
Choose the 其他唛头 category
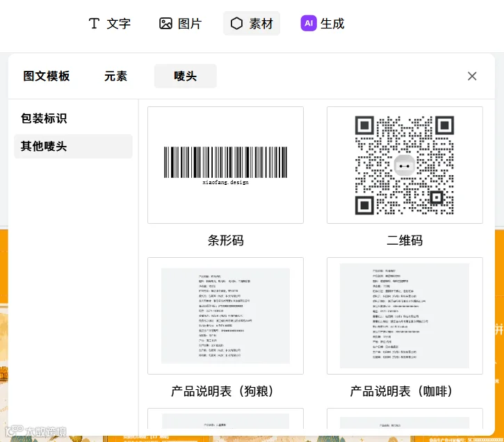click(73, 146)
